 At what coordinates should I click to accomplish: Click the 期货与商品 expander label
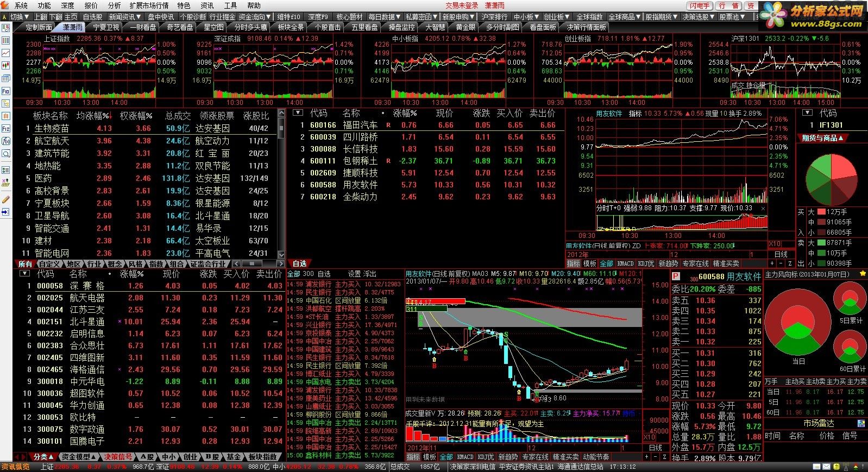point(822,139)
